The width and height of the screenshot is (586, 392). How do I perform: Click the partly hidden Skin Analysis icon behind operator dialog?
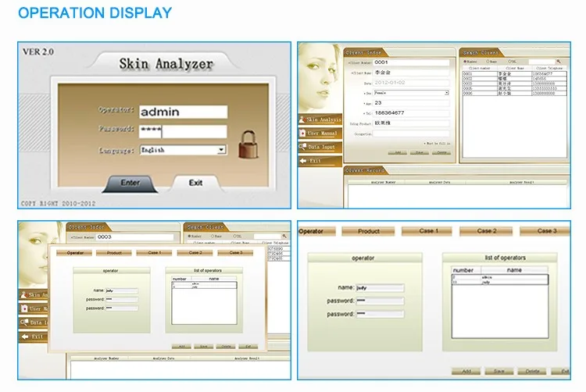[x=24, y=294]
